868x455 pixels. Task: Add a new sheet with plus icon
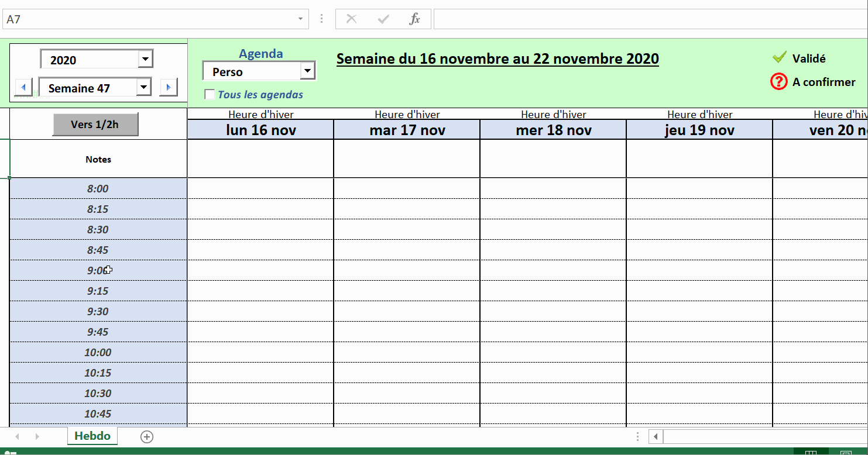(x=147, y=436)
